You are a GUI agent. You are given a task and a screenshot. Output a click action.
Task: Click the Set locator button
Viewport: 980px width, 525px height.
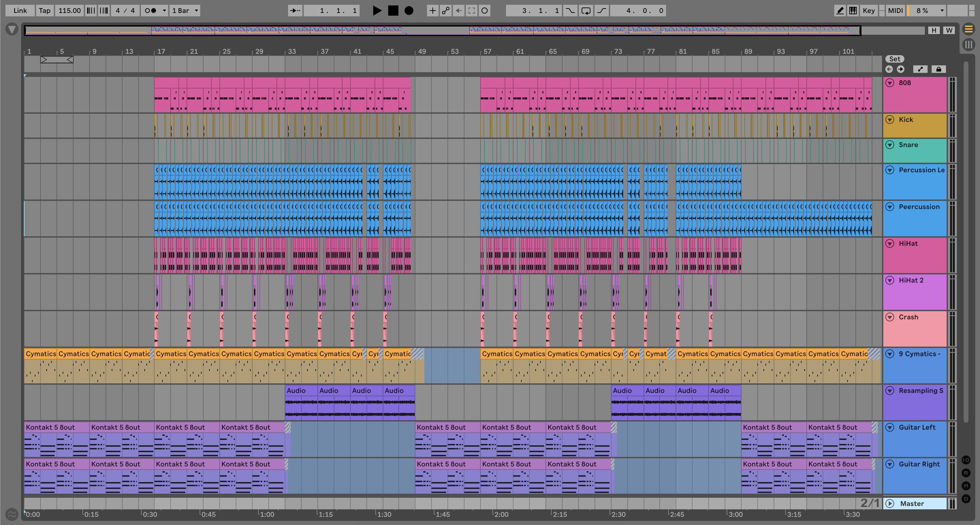pos(895,59)
